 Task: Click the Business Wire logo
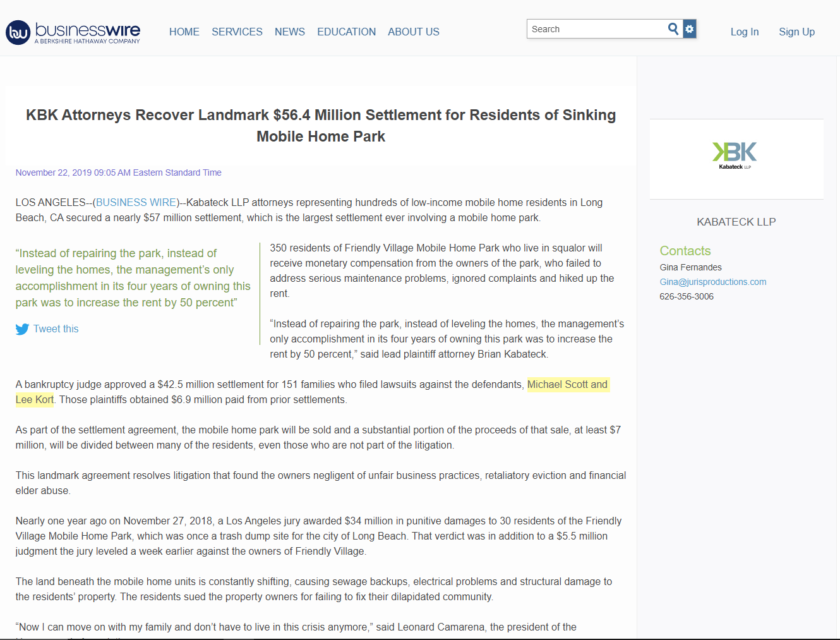[73, 32]
